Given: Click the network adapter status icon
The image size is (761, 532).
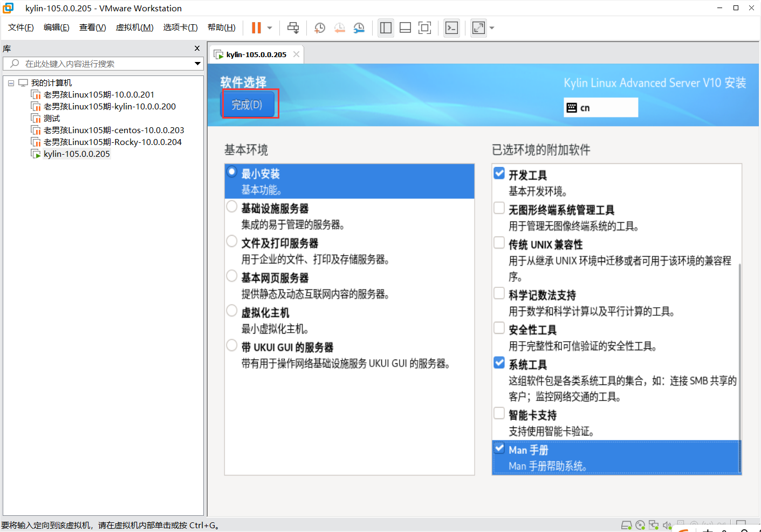Looking at the screenshot, I should point(654,525).
